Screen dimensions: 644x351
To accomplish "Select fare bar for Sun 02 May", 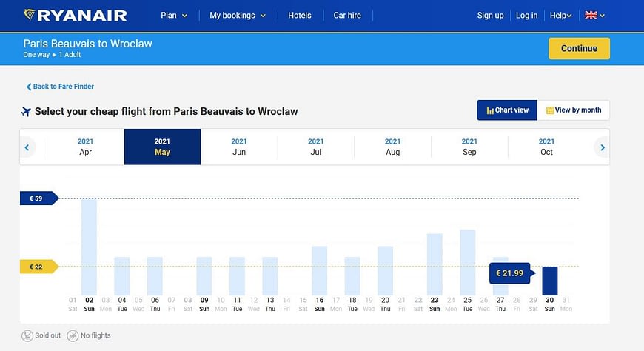I will coord(89,247).
